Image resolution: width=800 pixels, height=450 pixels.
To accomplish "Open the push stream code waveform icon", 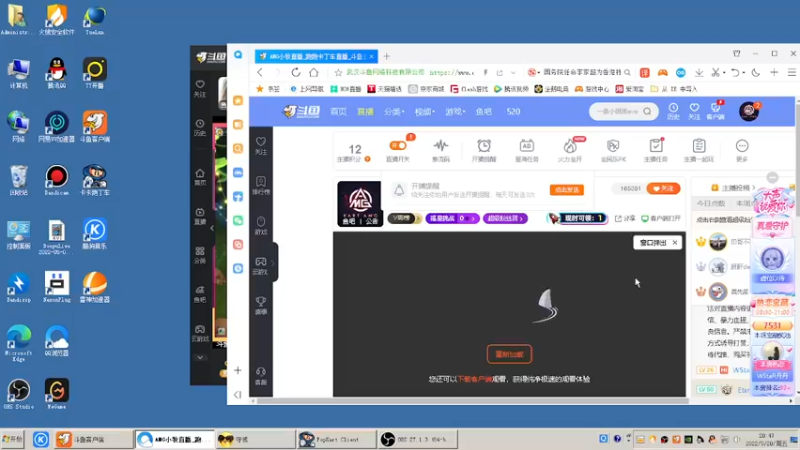I will [x=441, y=150].
